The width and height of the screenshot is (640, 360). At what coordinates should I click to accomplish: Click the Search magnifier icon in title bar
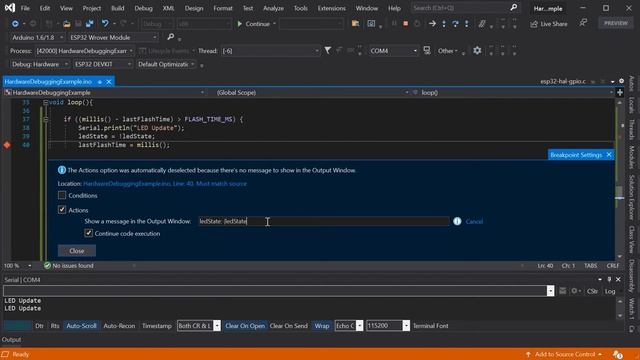click(x=514, y=7)
